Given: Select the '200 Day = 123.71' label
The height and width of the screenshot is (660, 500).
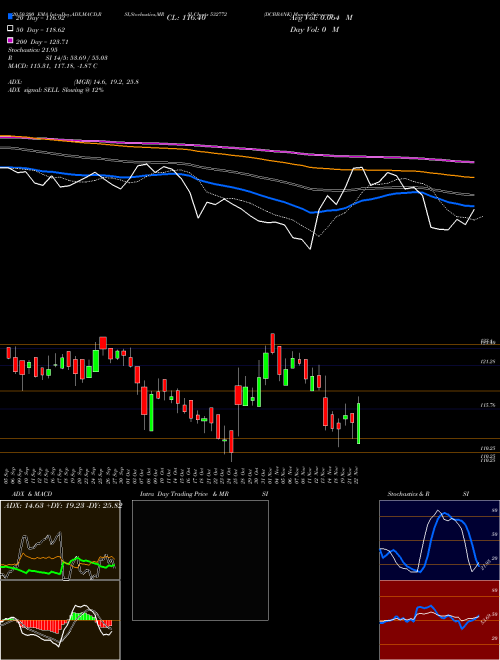Looking at the screenshot, I should coord(42,42).
